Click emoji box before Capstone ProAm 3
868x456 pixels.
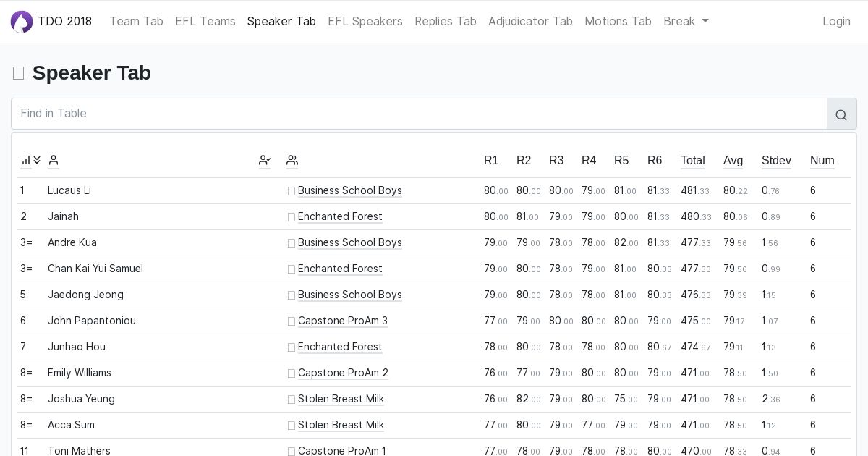(292, 321)
